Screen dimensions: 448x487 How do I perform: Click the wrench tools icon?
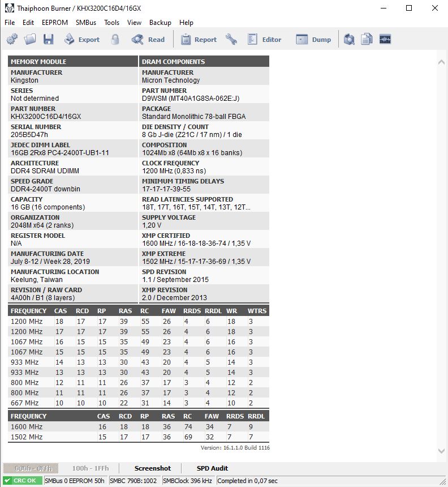[x=231, y=40]
